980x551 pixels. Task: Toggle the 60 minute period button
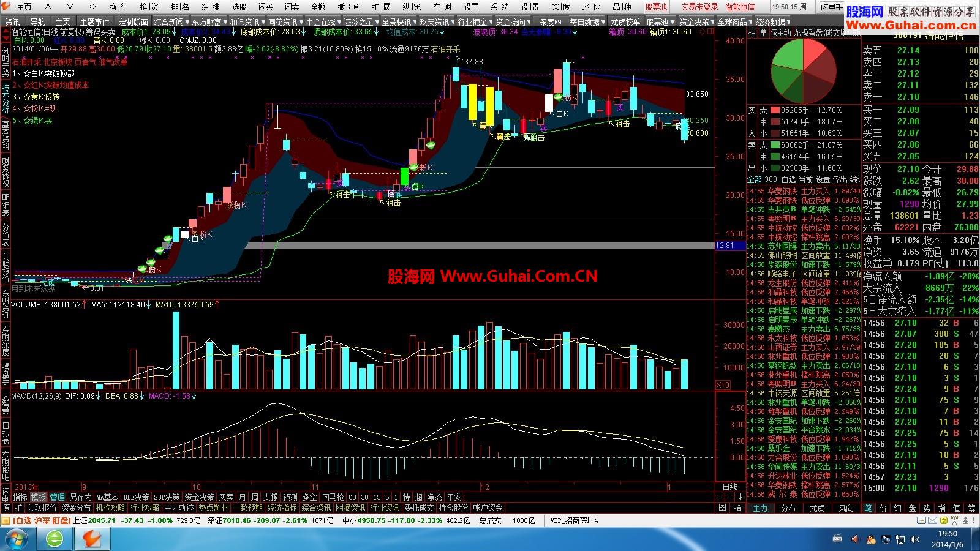pyautogui.click(x=353, y=497)
